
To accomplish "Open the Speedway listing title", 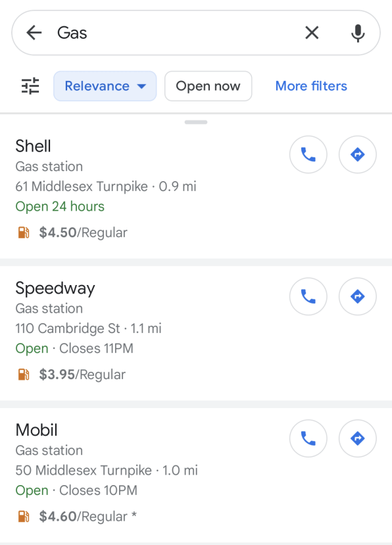I will (55, 288).
